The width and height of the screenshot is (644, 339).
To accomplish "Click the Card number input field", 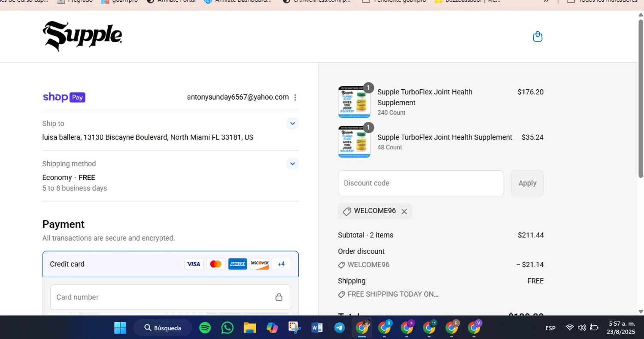I will pos(170,297).
